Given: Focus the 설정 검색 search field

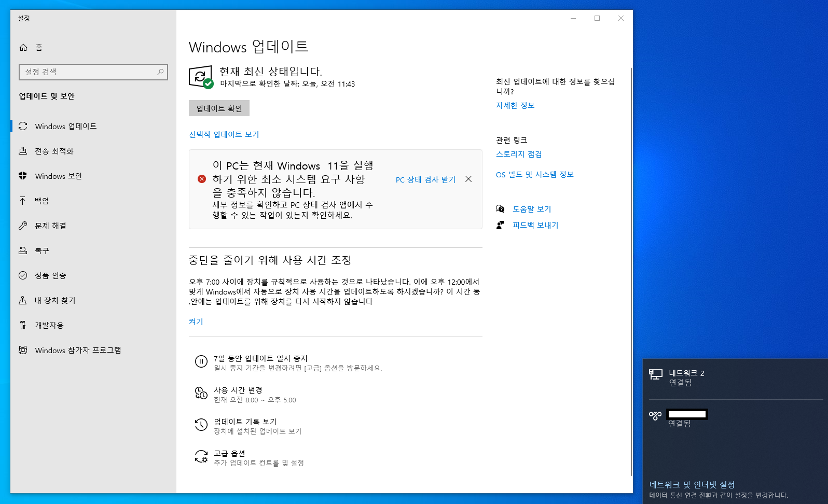Looking at the screenshot, I should pos(93,72).
